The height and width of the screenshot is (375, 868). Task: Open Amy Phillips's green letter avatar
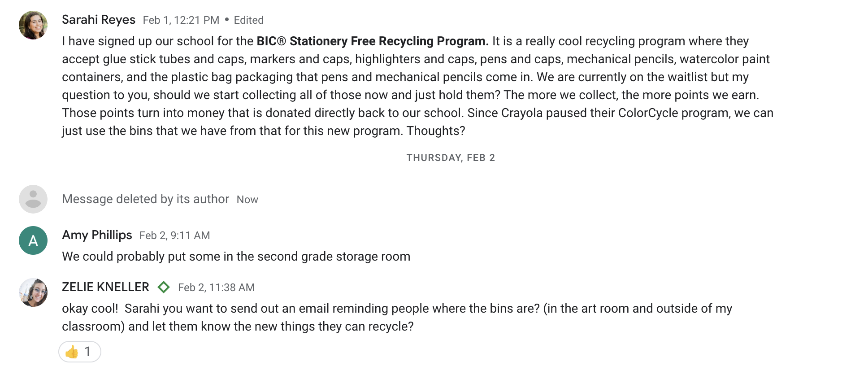pos(33,240)
